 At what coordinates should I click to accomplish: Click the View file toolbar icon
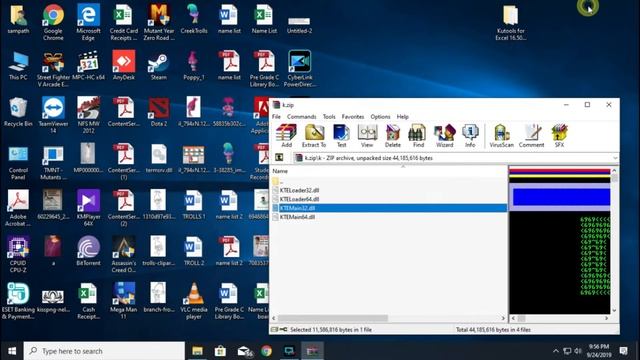pos(367,136)
